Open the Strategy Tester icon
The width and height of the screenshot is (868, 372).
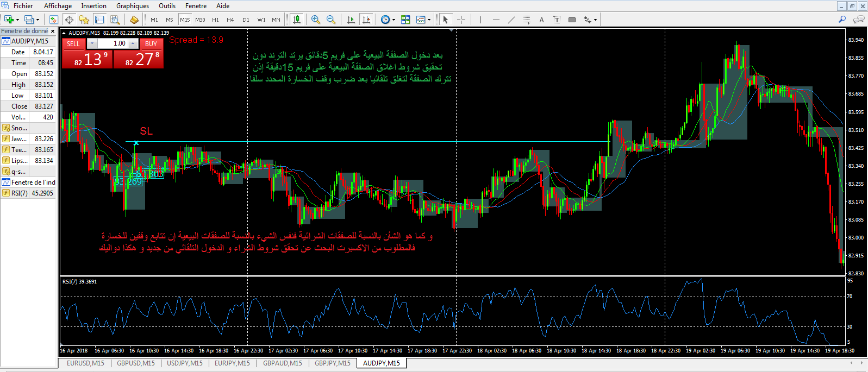115,20
